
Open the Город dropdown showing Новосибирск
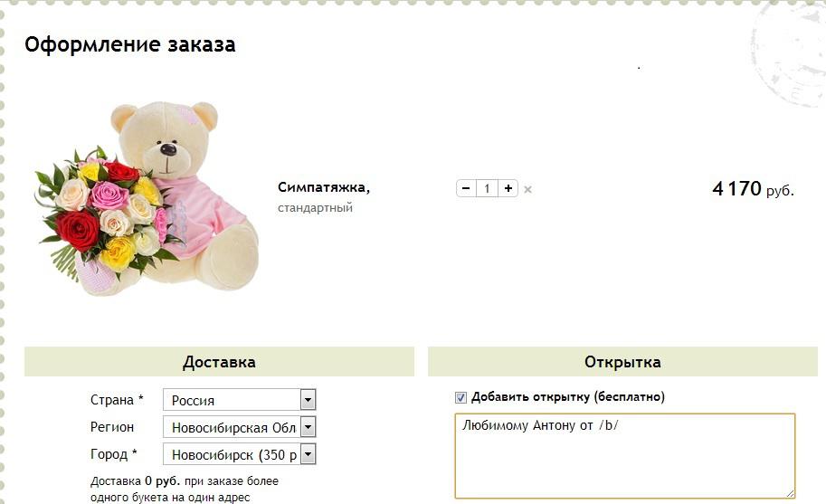coord(239,454)
